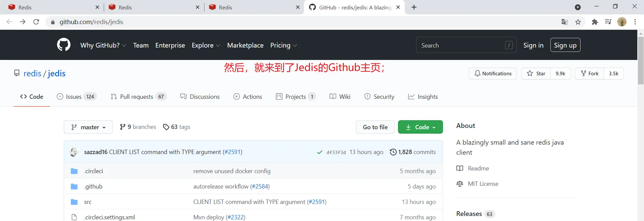Open the Releases 63 heading link
Screen dimensions: 644x221
pos(476,214)
